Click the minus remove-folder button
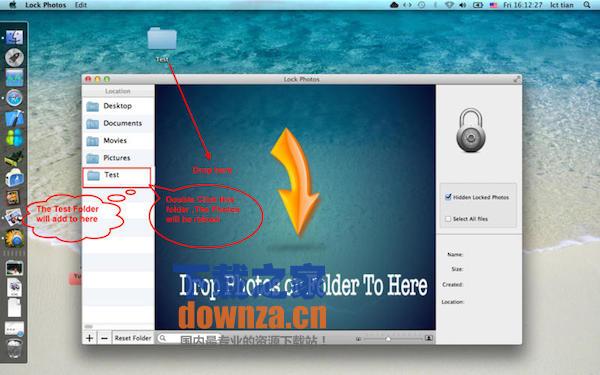The image size is (600, 375). (x=104, y=338)
